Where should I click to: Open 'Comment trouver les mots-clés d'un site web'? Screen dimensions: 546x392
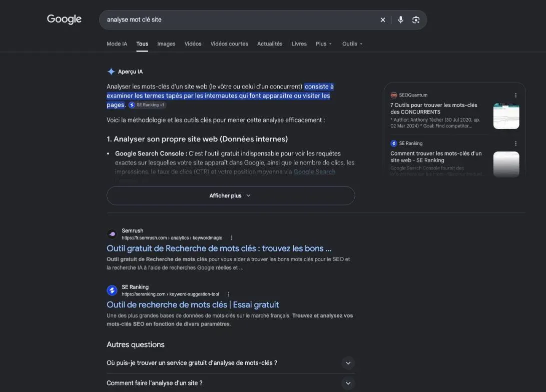(436, 157)
